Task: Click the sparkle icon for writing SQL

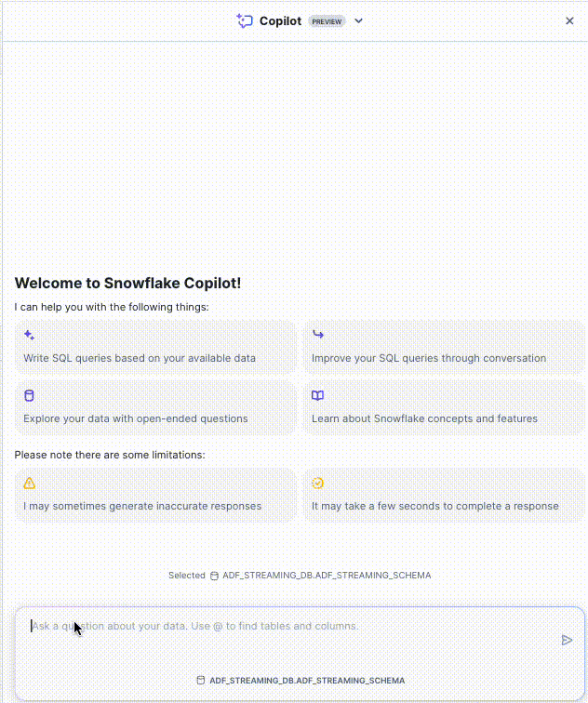Action: point(30,335)
